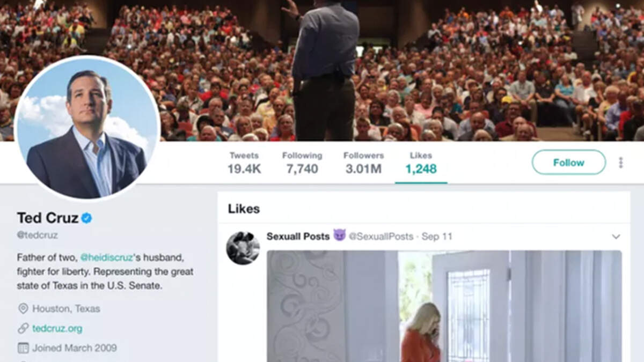The width and height of the screenshot is (644, 362).
Task: Click the Follow button
Action: [x=569, y=162]
